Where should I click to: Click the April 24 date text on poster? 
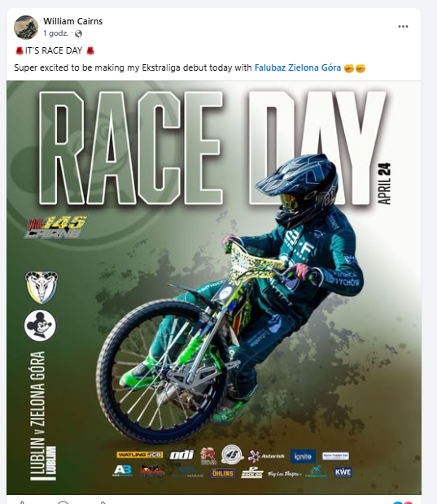tap(384, 184)
